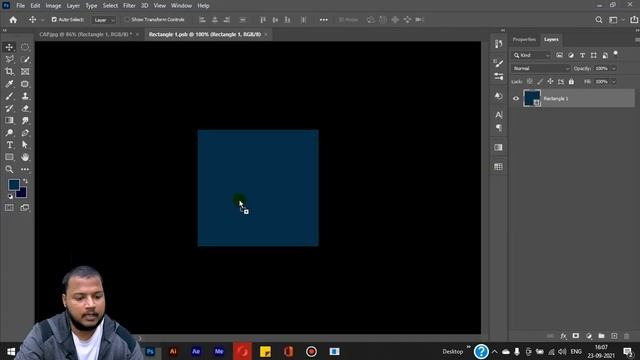Switch to the CAP.jpg document tab

tap(86, 35)
